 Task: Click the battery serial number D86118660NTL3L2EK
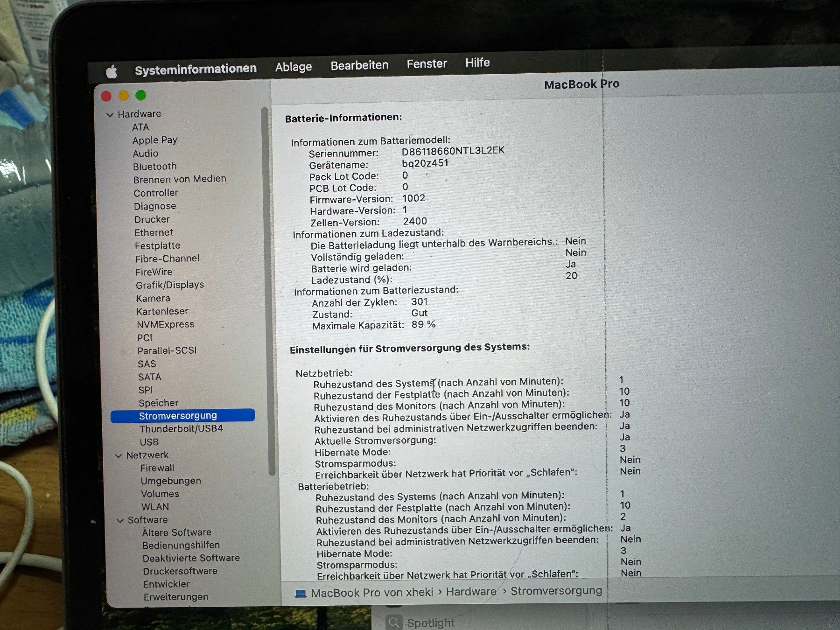pos(453,151)
